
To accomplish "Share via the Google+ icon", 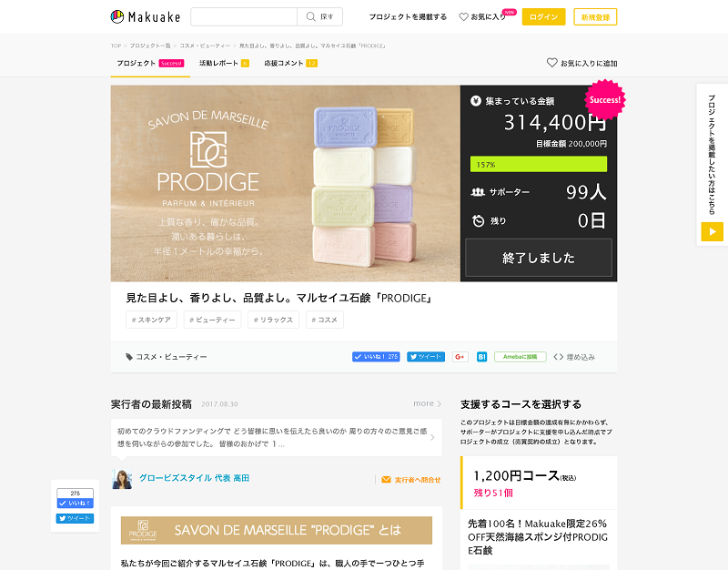I will (x=460, y=357).
